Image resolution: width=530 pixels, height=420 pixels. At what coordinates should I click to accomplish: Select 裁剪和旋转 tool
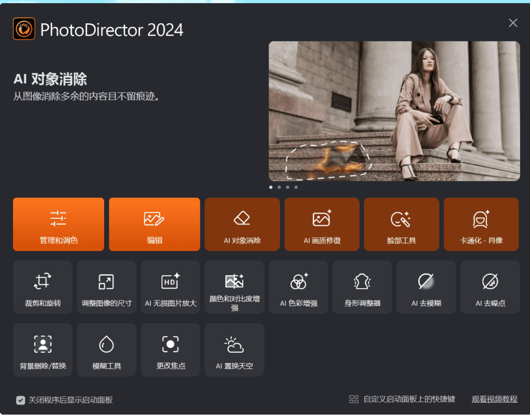[42, 287]
